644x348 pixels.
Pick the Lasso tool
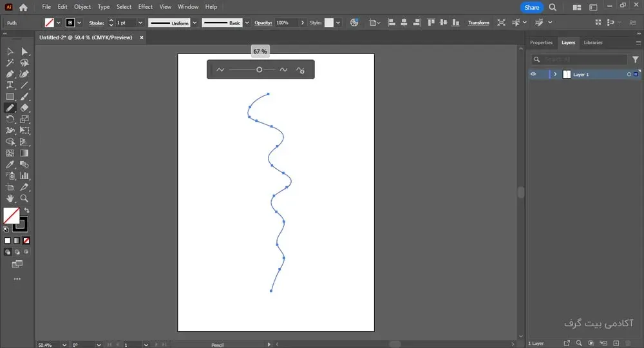pyautogui.click(x=24, y=63)
